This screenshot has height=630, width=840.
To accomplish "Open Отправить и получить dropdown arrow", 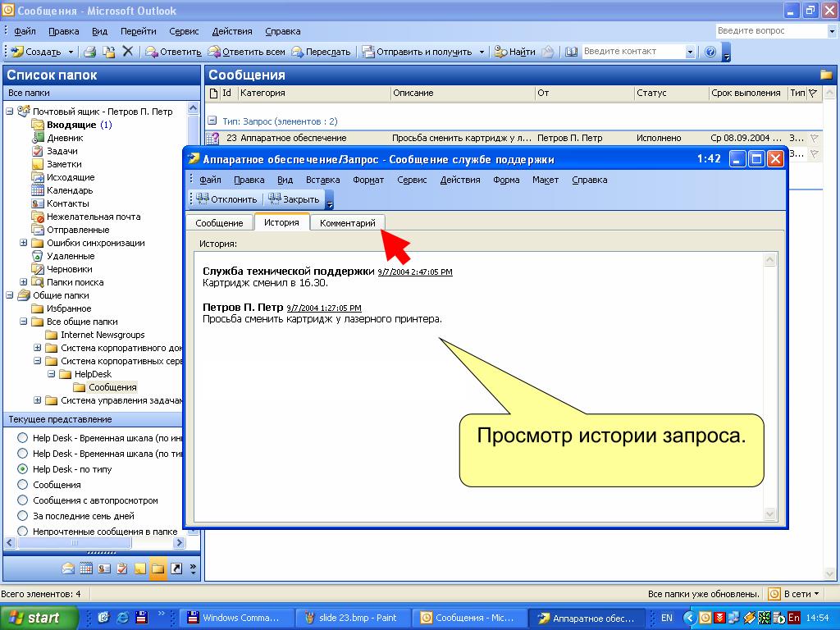I will pos(481,52).
